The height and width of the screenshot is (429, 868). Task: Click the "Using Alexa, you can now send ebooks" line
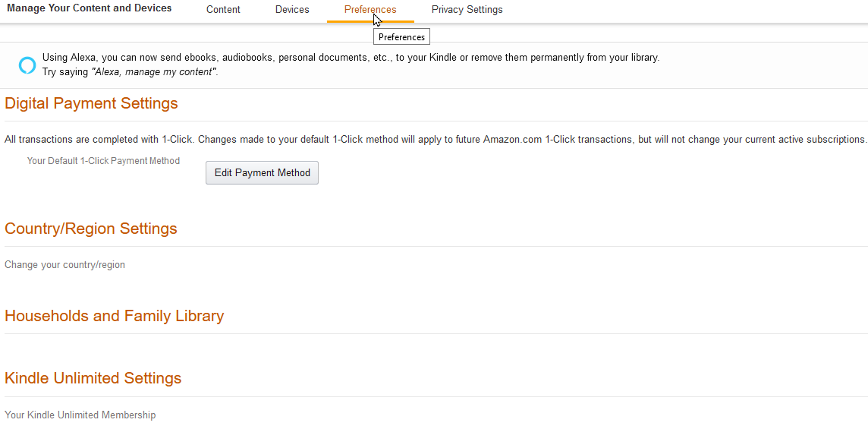coord(351,58)
